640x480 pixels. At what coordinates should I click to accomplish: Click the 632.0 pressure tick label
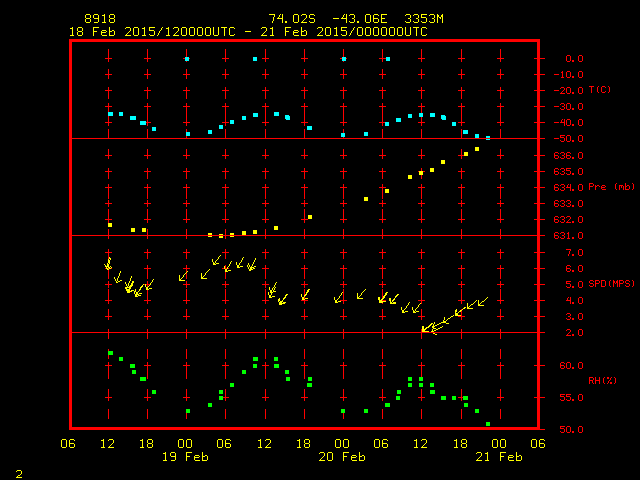[569, 220]
